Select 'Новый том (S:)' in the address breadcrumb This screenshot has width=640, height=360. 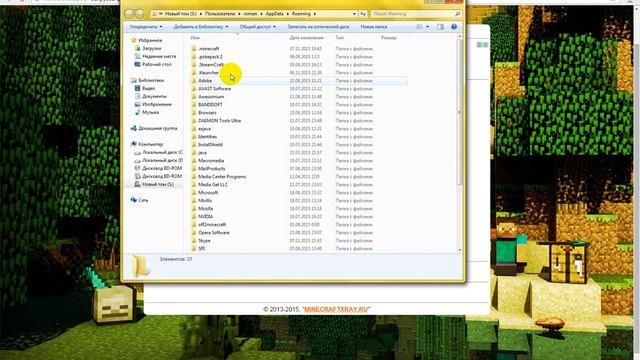point(180,14)
